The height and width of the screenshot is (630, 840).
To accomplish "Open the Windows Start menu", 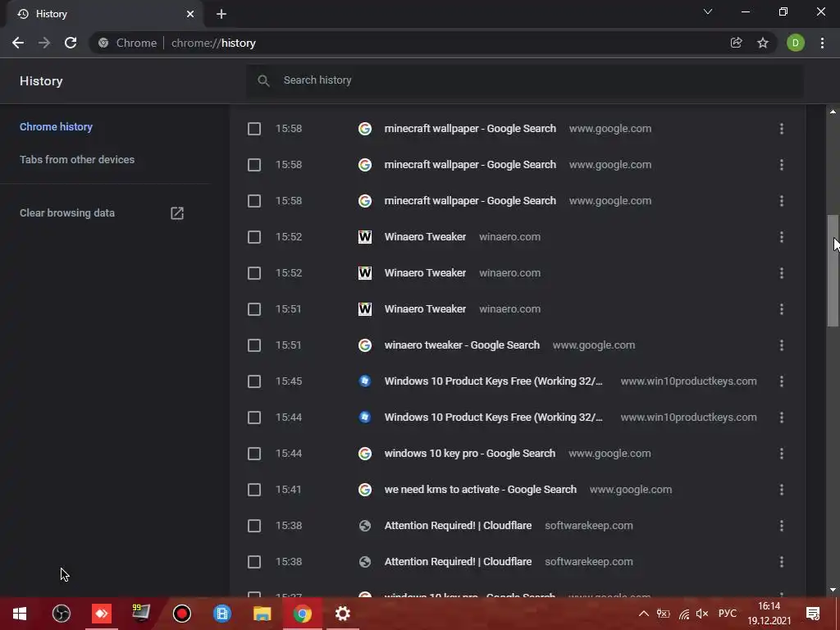I will [x=20, y=614].
